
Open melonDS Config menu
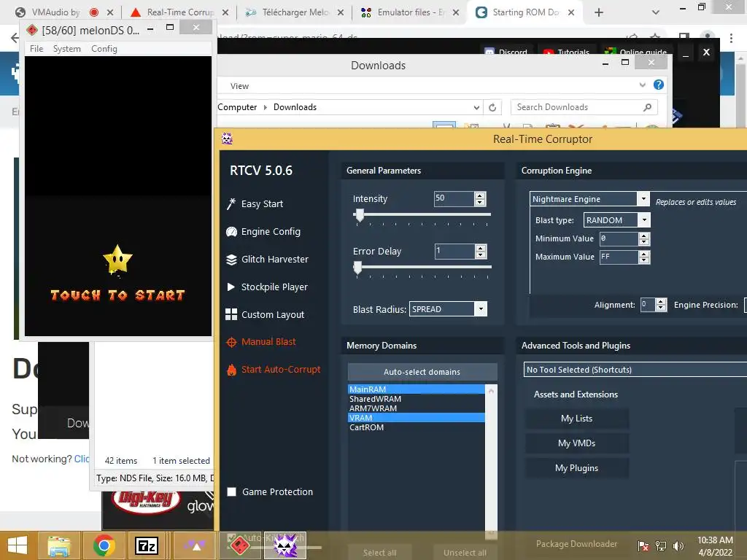(x=104, y=49)
